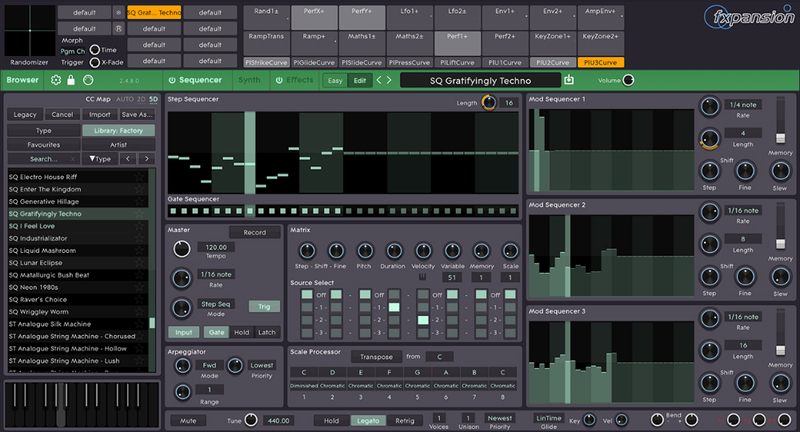Toggle the Effects power icon

click(279, 80)
